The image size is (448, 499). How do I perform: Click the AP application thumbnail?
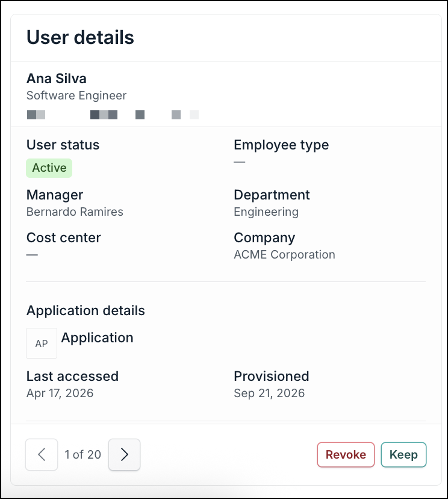pyautogui.click(x=42, y=344)
